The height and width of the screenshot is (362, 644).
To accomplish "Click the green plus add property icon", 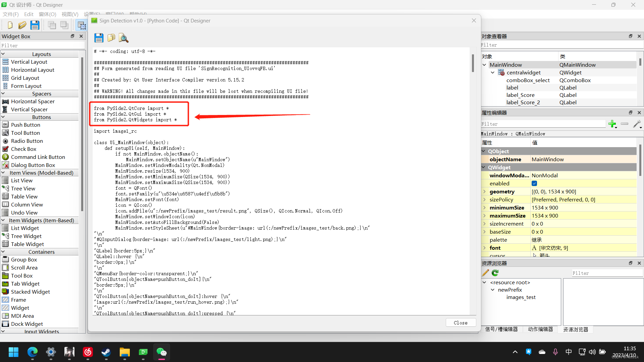I will coord(612,124).
